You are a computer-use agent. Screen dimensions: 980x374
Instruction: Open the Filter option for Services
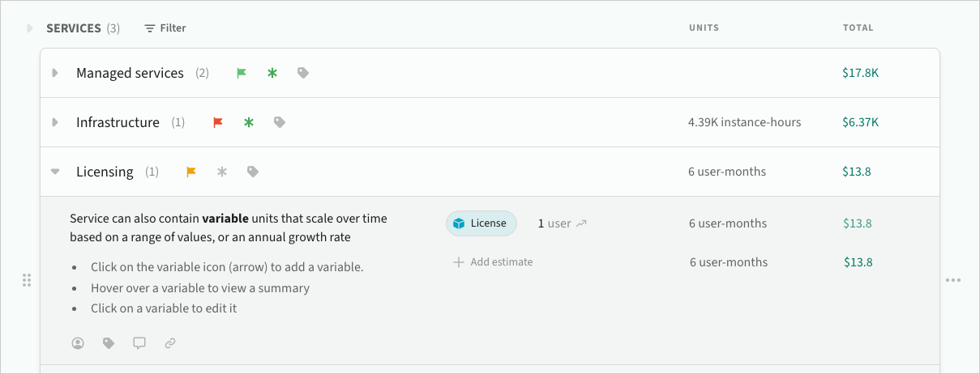tap(165, 28)
